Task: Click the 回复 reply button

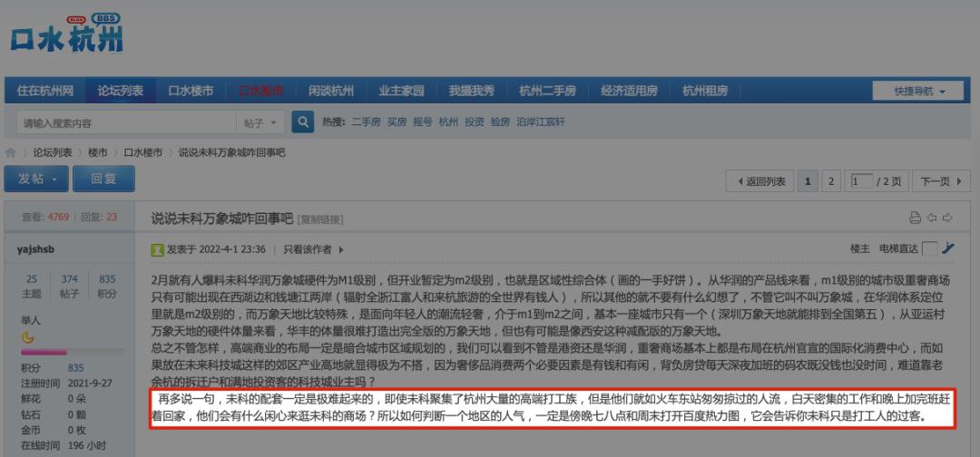Action: [103, 180]
